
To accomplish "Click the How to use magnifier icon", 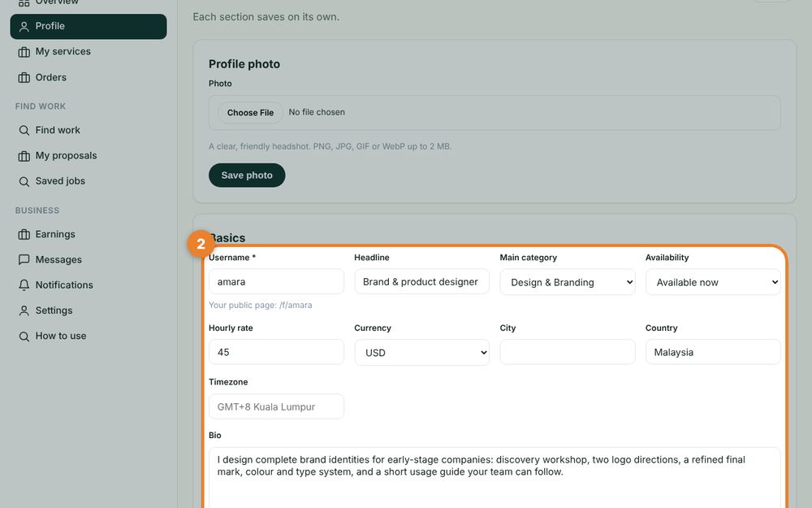I will tap(24, 336).
